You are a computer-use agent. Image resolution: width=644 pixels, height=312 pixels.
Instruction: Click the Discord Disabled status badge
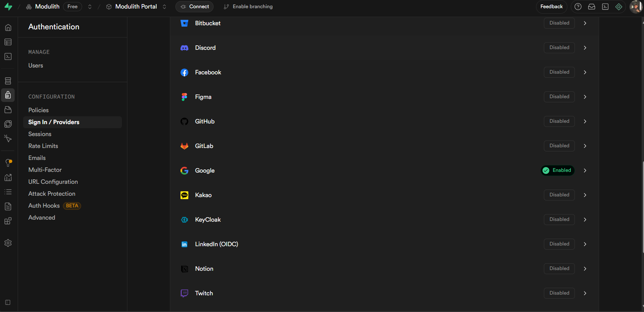[559, 47]
